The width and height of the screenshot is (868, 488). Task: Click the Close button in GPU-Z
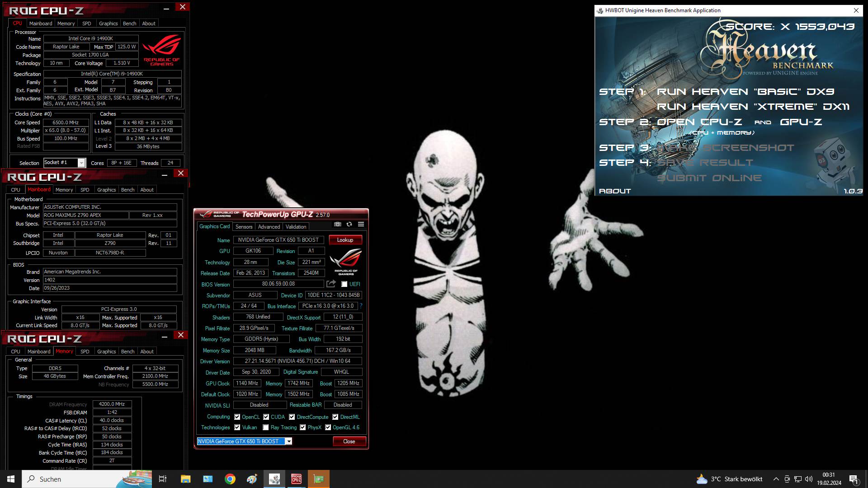click(349, 441)
